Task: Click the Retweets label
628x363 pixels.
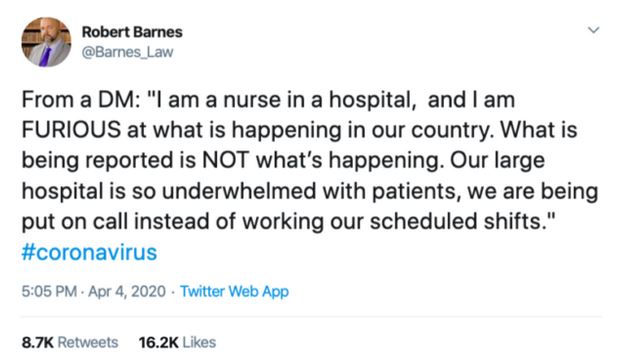Action: tap(88, 343)
